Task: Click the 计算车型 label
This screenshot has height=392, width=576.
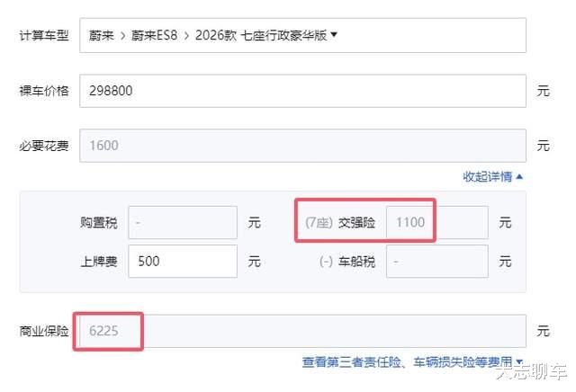Action: 44,36
